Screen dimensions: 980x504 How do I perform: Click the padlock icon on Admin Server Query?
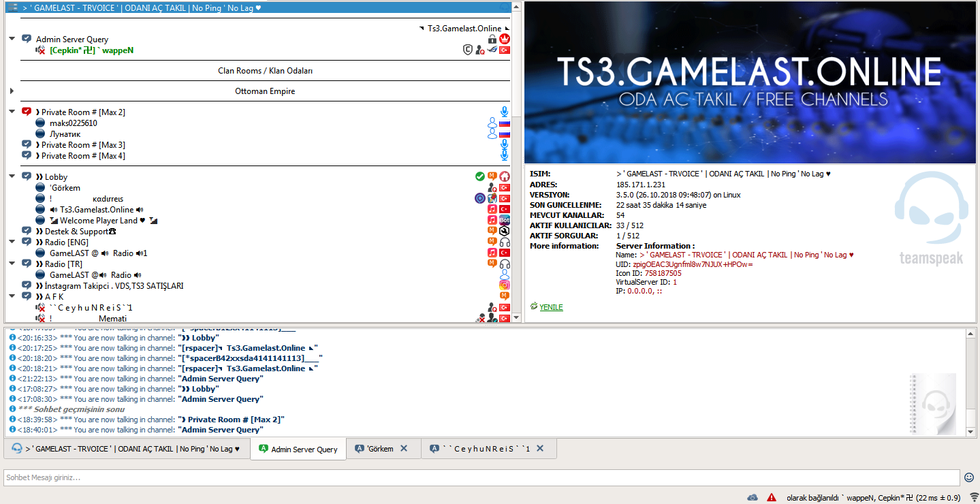pyautogui.click(x=492, y=39)
